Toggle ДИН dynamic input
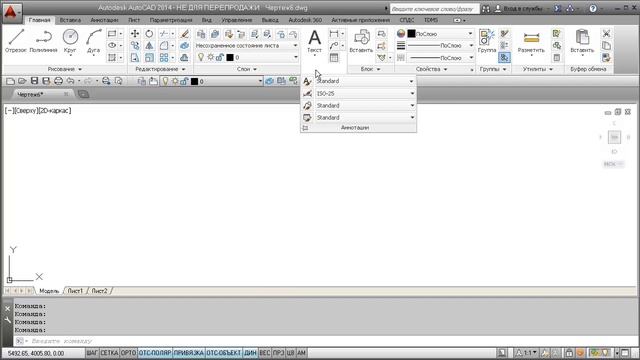The image size is (640, 360). 250,353
